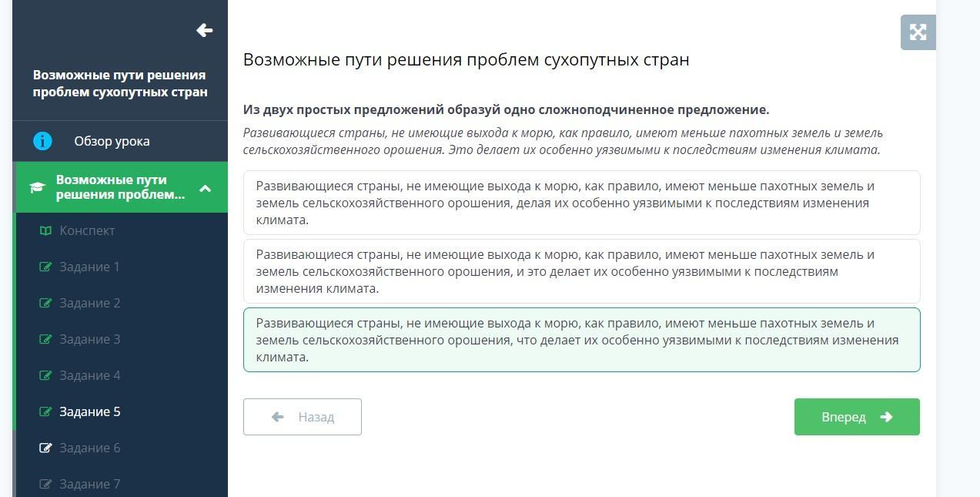The image size is (980, 497).
Task: Click the edit icon next to Задание 4
Action: 45,375
